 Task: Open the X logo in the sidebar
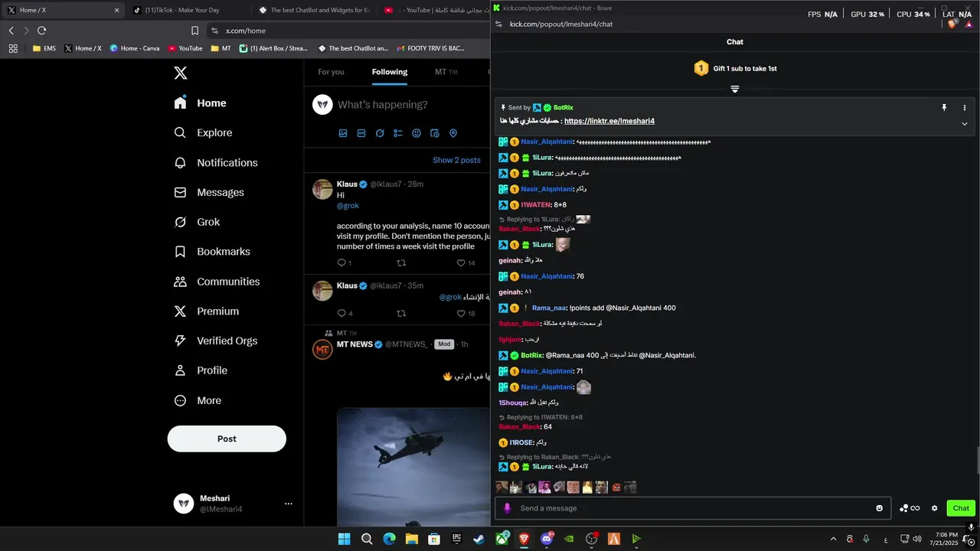(x=181, y=73)
